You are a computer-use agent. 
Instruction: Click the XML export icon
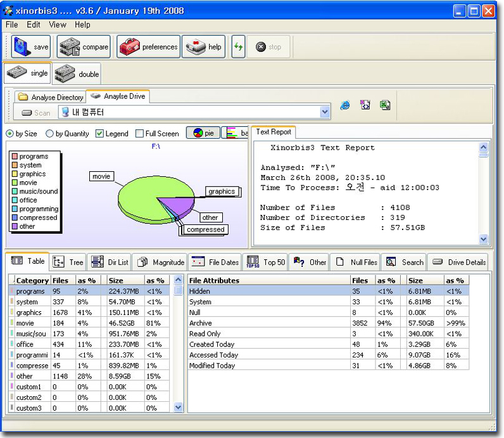365,105
